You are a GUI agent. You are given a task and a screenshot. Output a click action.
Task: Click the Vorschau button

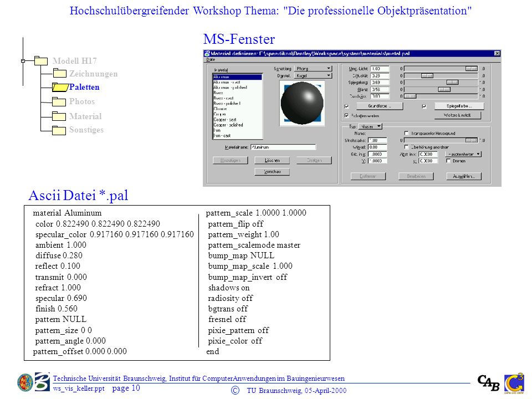272,172
